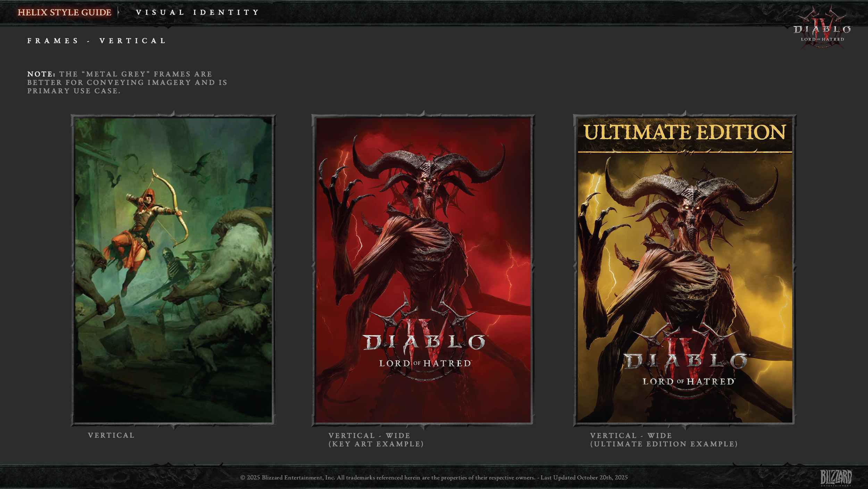
Task: Select the HELIX STYLE GUIDE header title
Action: pyautogui.click(x=65, y=13)
